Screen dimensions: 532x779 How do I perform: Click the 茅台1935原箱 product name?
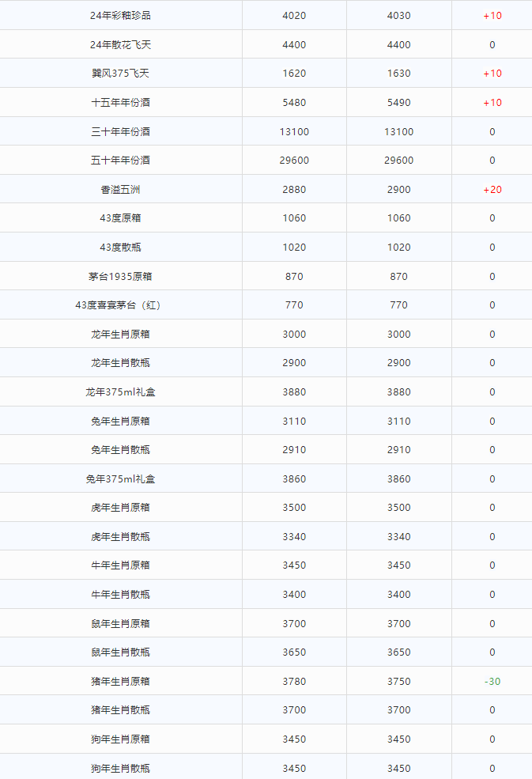coord(120,276)
